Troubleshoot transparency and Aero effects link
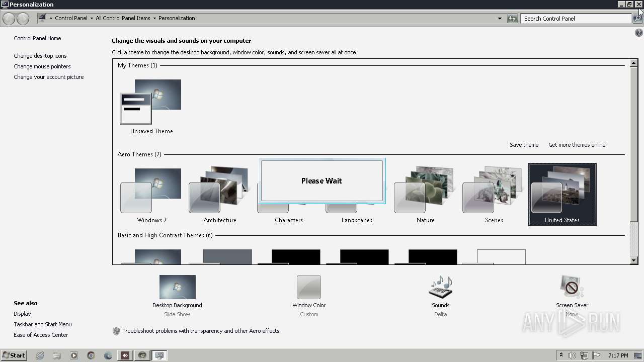This screenshot has height=362, width=644. [x=201, y=331]
